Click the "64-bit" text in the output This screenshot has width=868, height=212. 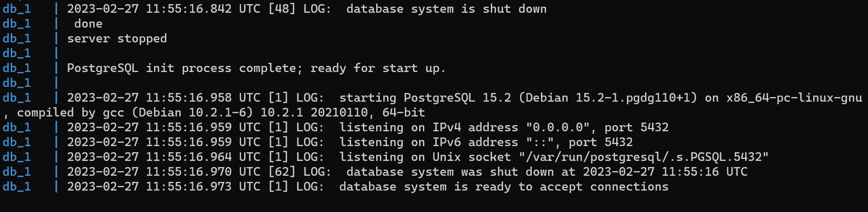(x=403, y=113)
